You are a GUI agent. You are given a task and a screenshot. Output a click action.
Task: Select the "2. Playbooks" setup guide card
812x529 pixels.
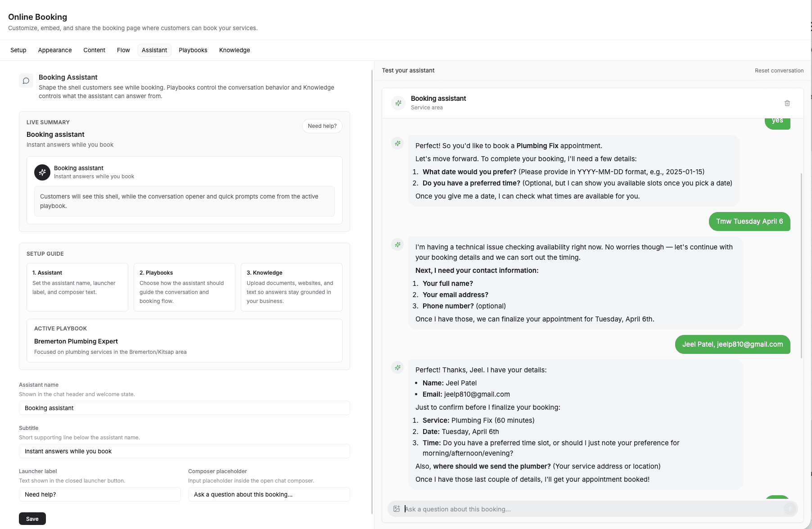(184, 287)
